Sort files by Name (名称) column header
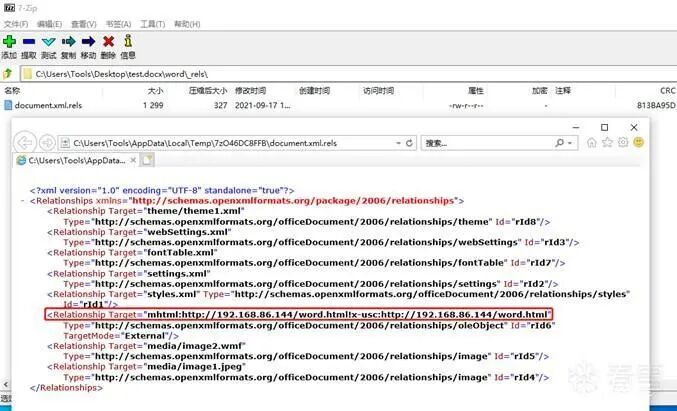 point(12,91)
